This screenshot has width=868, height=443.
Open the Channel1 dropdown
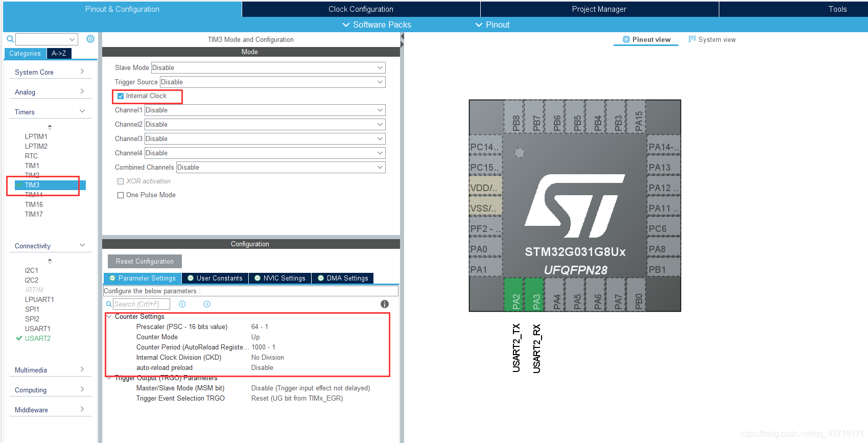click(x=265, y=110)
